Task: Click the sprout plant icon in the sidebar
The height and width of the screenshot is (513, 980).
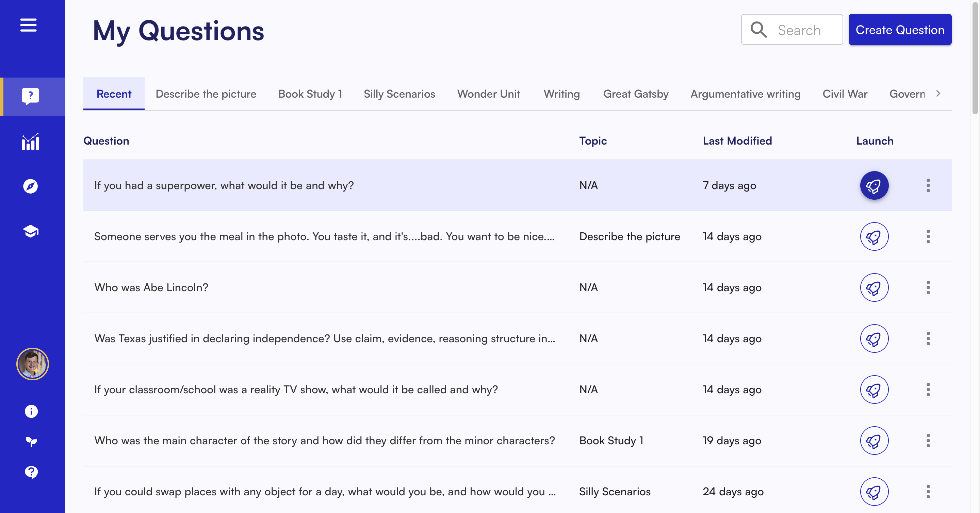Action: 31,441
